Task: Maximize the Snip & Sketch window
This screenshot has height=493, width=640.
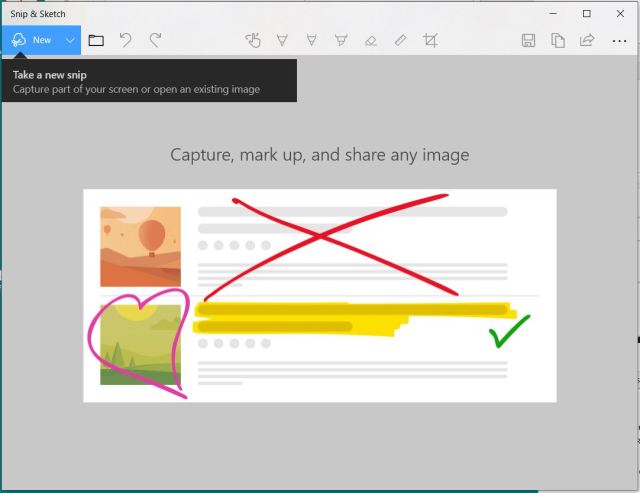Action: tap(586, 13)
